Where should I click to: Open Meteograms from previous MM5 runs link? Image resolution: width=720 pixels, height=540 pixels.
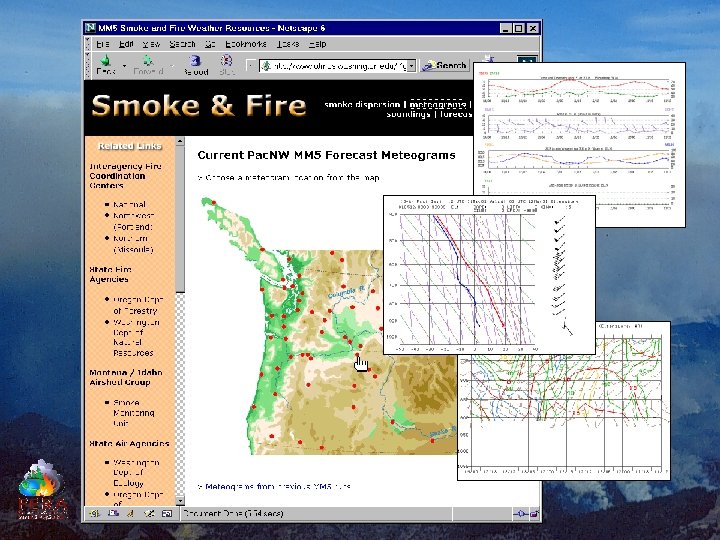(x=277, y=486)
